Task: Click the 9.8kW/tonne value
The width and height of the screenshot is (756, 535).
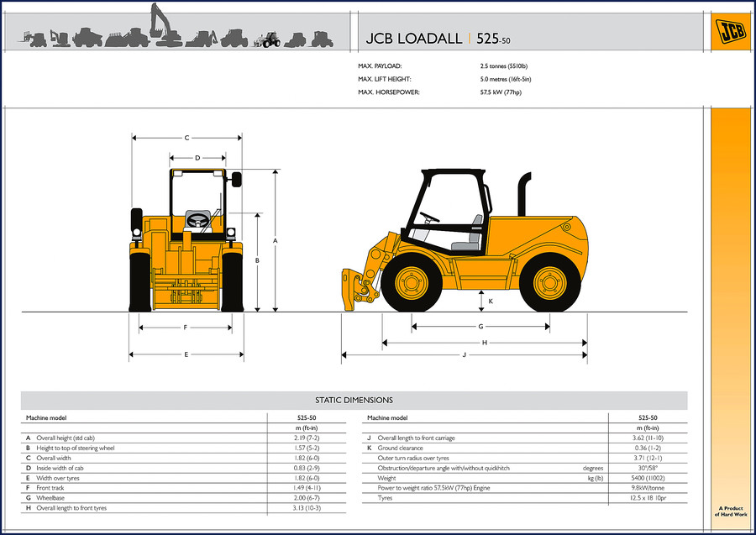Action: point(648,488)
